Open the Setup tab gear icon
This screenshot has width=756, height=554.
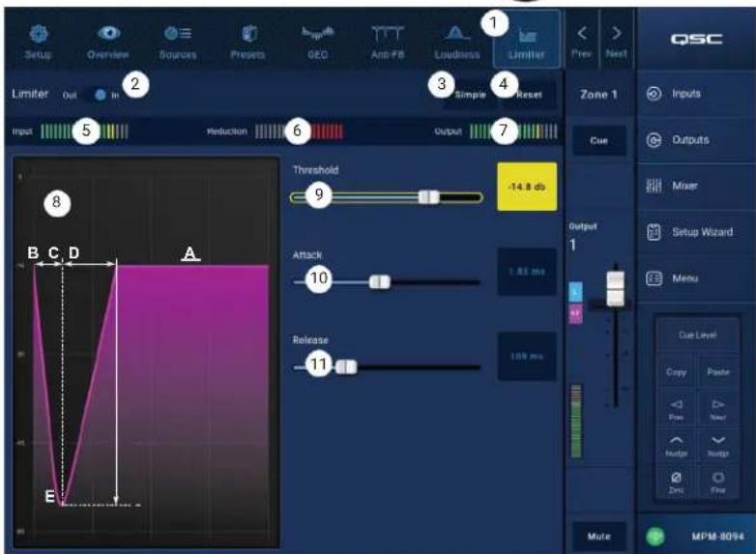pyautogui.click(x=38, y=41)
